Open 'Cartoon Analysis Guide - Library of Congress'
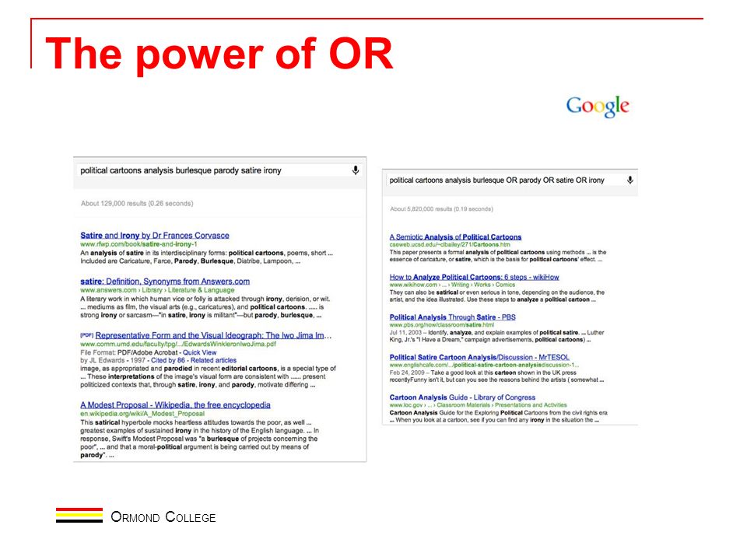The height and width of the screenshot is (560, 747). click(x=462, y=397)
